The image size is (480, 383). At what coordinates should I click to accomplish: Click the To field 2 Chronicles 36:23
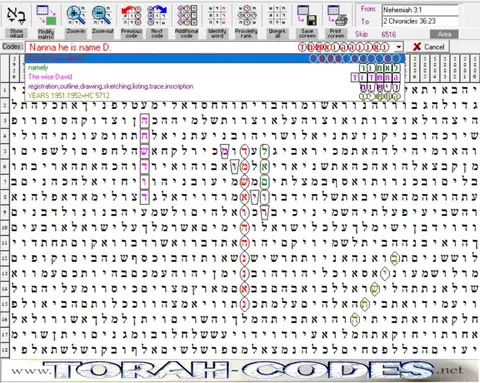(x=420, y=21)
